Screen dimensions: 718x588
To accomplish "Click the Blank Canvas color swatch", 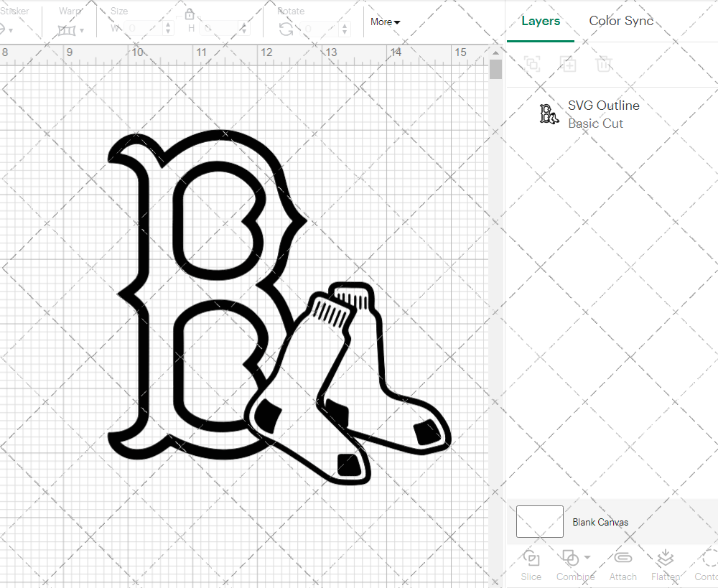I will (x=538, y=522).
